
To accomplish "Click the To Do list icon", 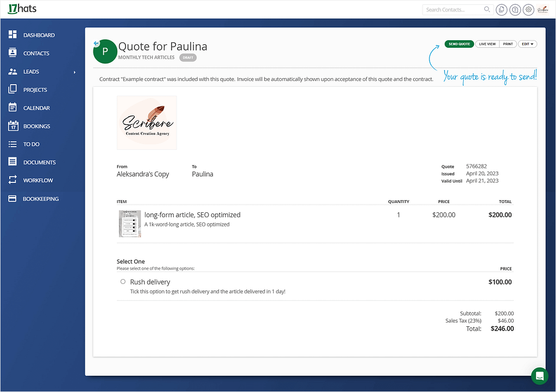I will [12, 144].
